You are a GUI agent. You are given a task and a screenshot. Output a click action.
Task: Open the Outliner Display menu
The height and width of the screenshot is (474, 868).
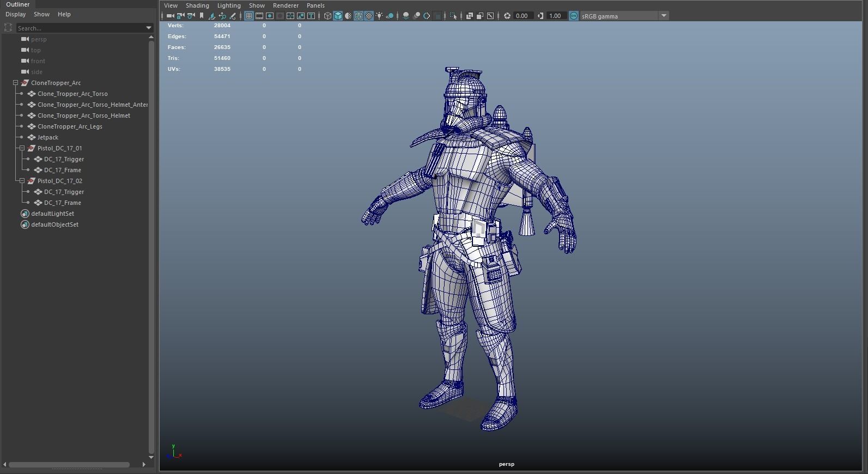pyautogui.click(x=16, y=14)
